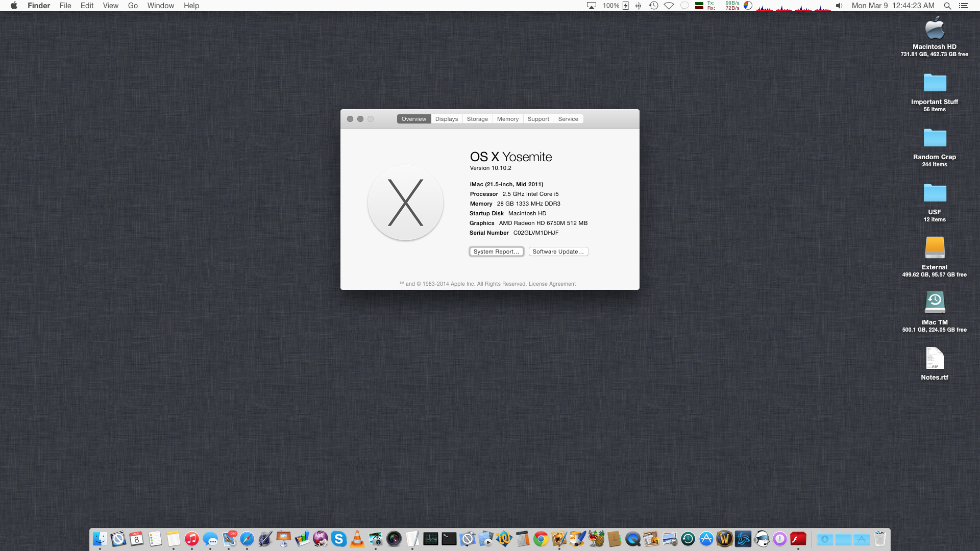The image size is (980, 551).
Task: Open Google Chrome in the Dock
Action: [x=541, y=539]
